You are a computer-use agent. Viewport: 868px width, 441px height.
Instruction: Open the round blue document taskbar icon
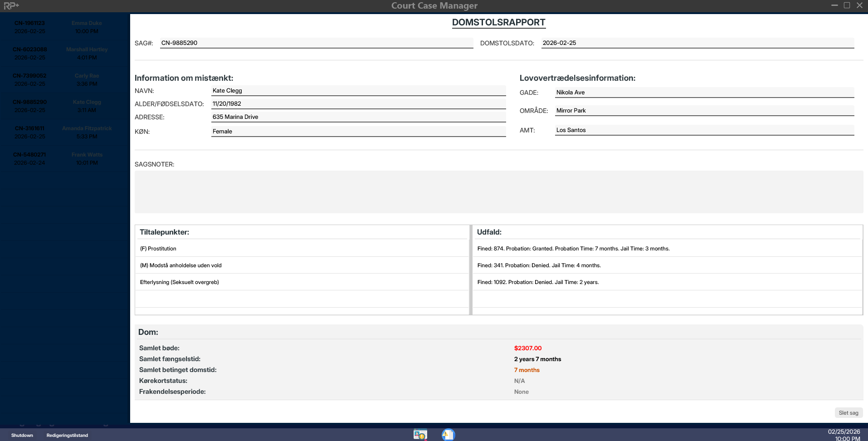pyautogui.click(x=448, y=435)
